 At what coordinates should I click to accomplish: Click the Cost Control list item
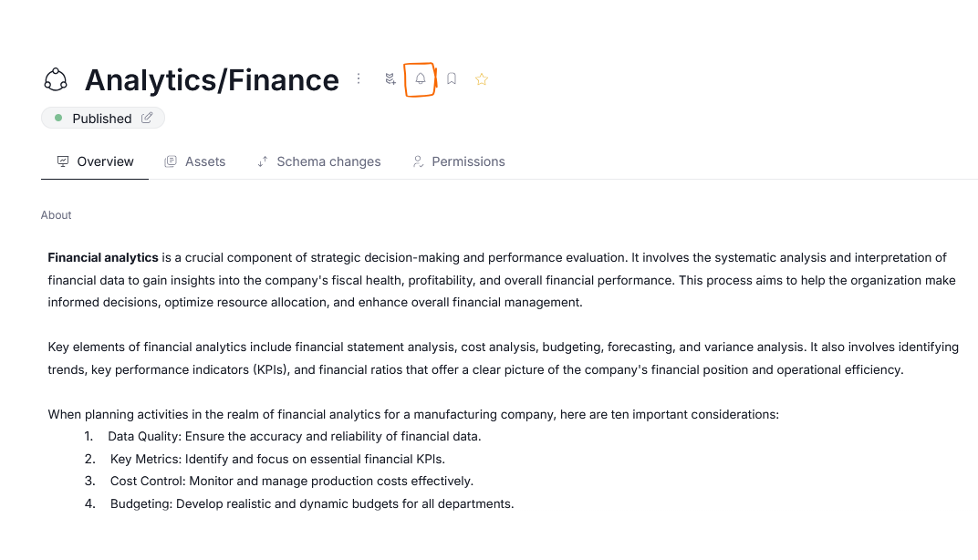click(x=291, y=481)
